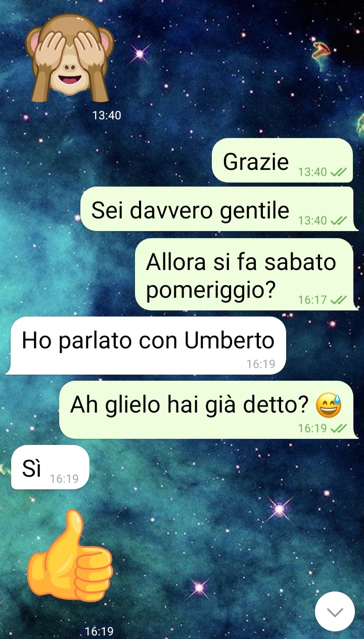Tap the "Ho parlato con Umberto" message
Image resolution: width=364 pixels, height=639 pixels.
[x=146, y=346]
